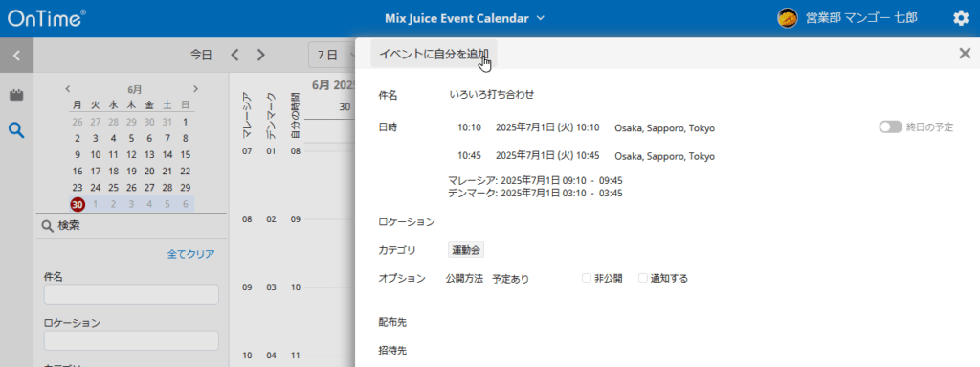Image resolution: width=980 pixels, height=367 pixels.
Task: Toggle the 終日の予定 all-day switch
Action: pos(891,127)
